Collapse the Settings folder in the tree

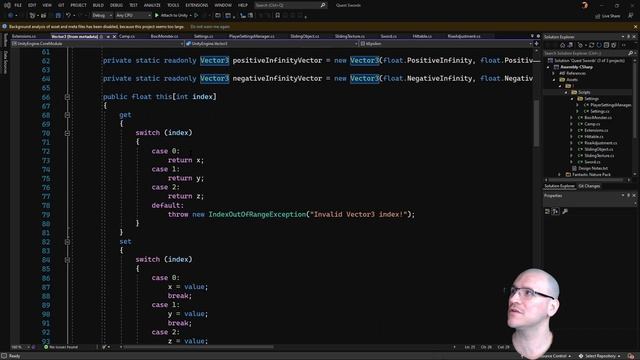point(572,99)
